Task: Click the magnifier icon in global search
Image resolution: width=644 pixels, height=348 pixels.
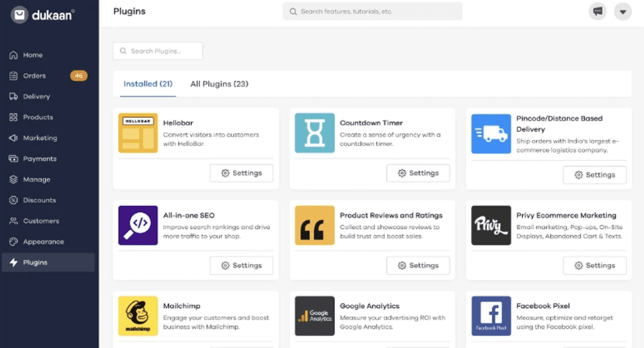Action: [x=293, y=12]
